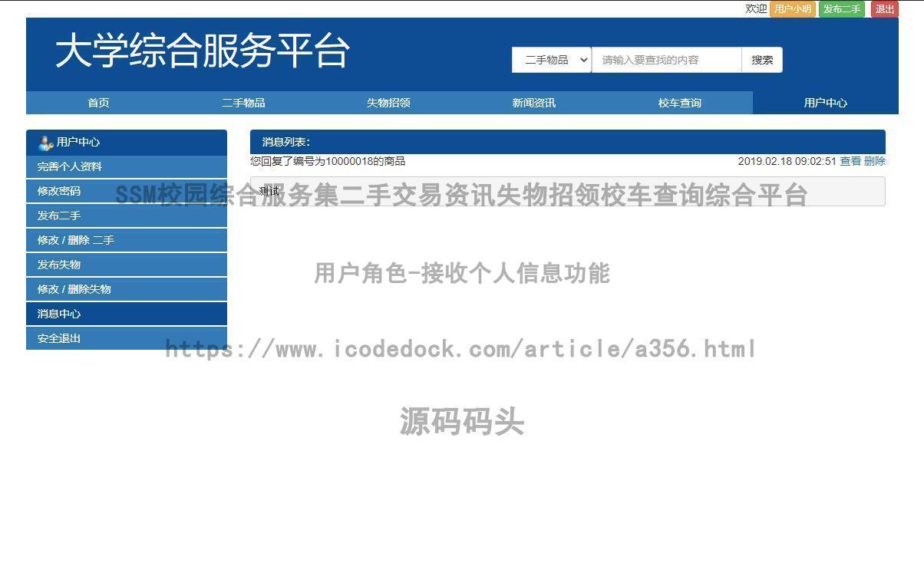Click the green 发布二手 button
This screenshot has width=924, height=576.
click(841, 9)
